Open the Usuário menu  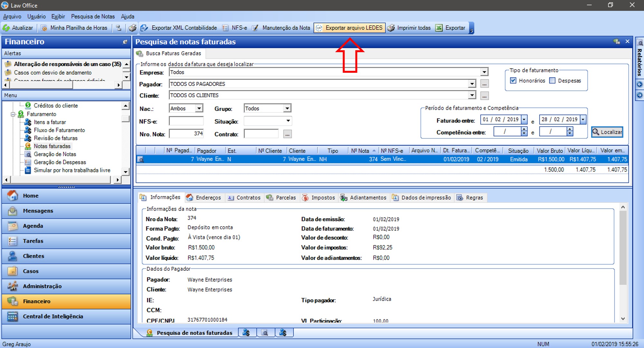pos(36,16)
